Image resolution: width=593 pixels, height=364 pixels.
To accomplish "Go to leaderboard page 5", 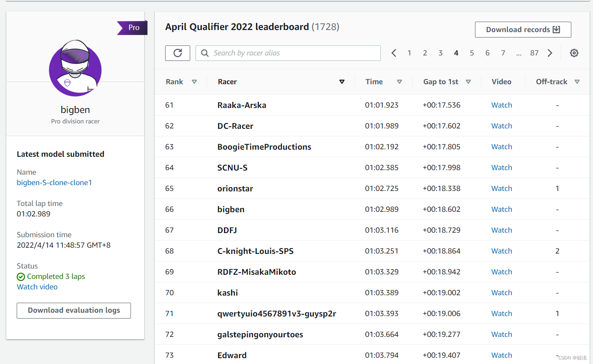I will pos(472,53).
